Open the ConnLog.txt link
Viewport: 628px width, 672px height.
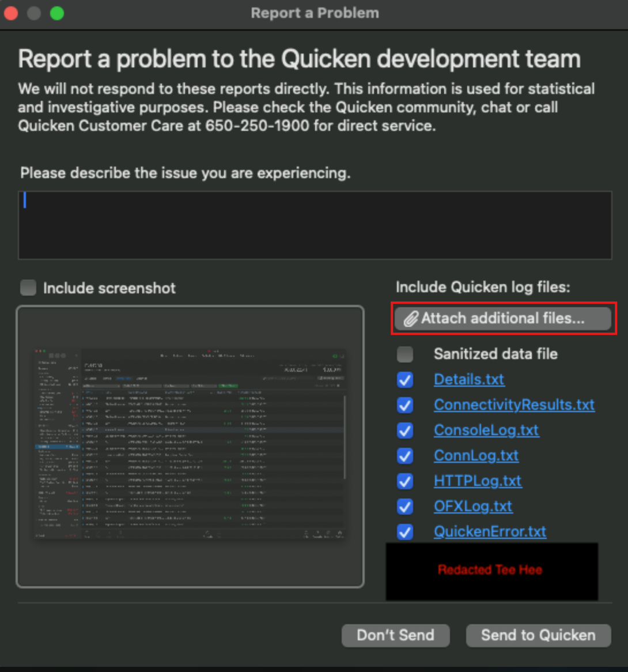point(476,455)
